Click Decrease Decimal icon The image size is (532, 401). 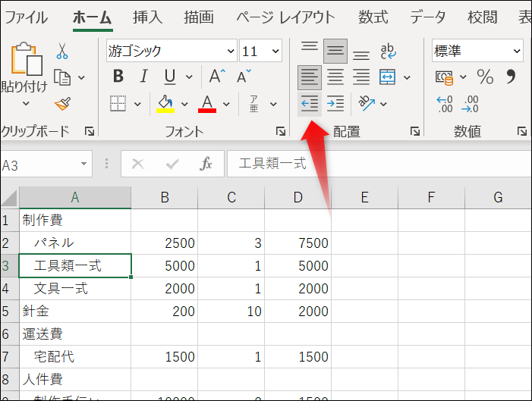pos(470,104)
